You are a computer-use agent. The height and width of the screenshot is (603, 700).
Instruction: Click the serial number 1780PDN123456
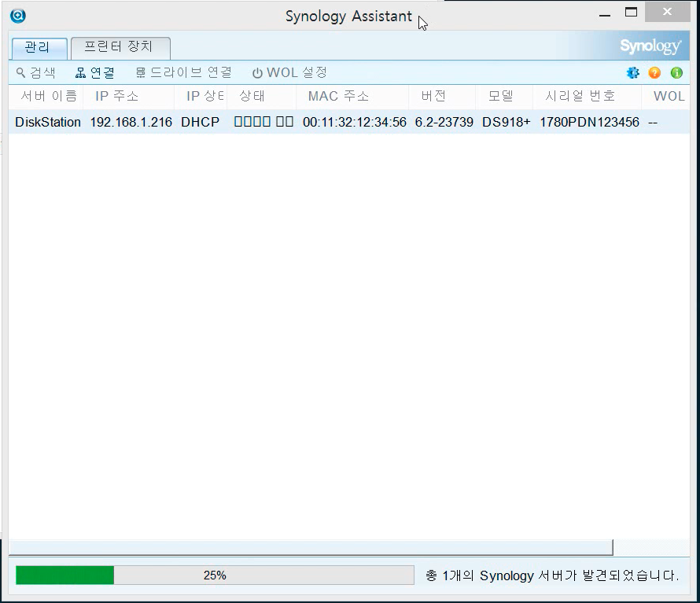click(589, 122)
